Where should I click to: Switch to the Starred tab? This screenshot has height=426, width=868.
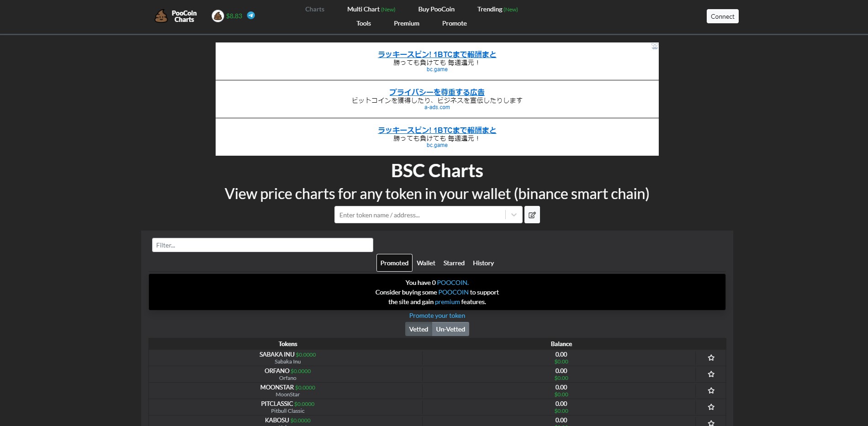click(x=454, y=263)
